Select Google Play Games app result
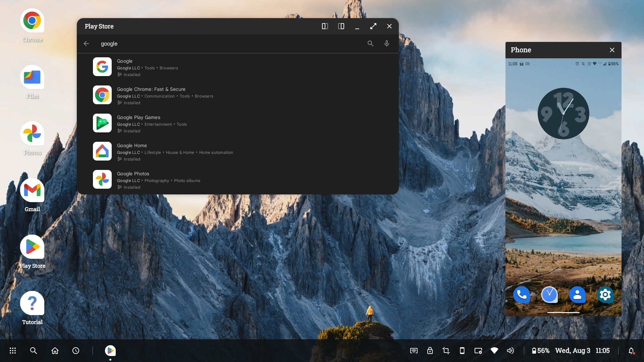644x362 pixels. pyautogui.click(x=237, y=124)
